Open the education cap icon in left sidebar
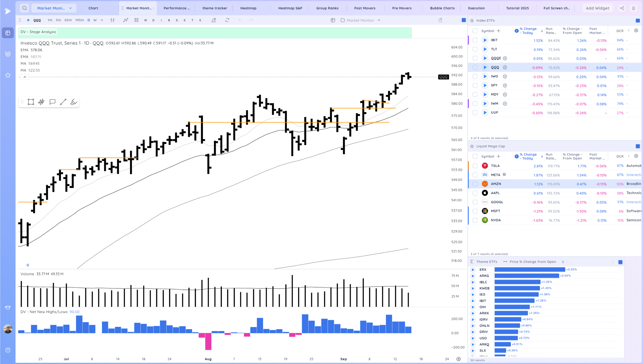643x364 pixels. [x=8, y=308]
